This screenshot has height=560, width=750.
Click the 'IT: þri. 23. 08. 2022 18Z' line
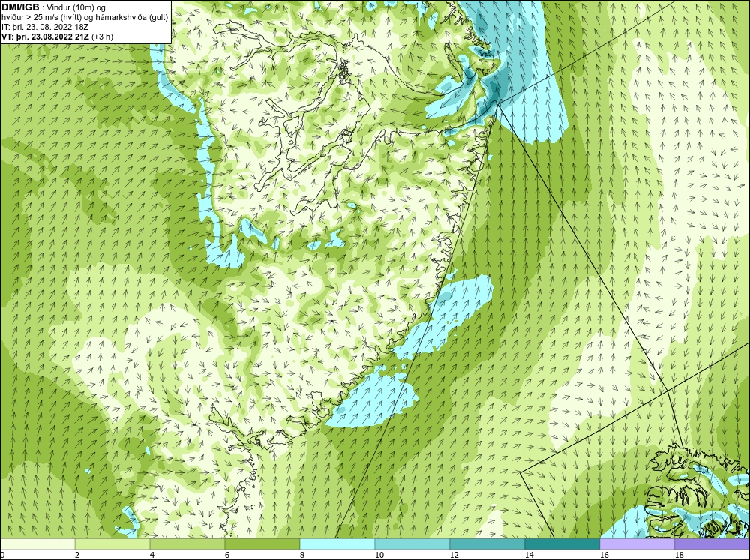coord(45,27)
